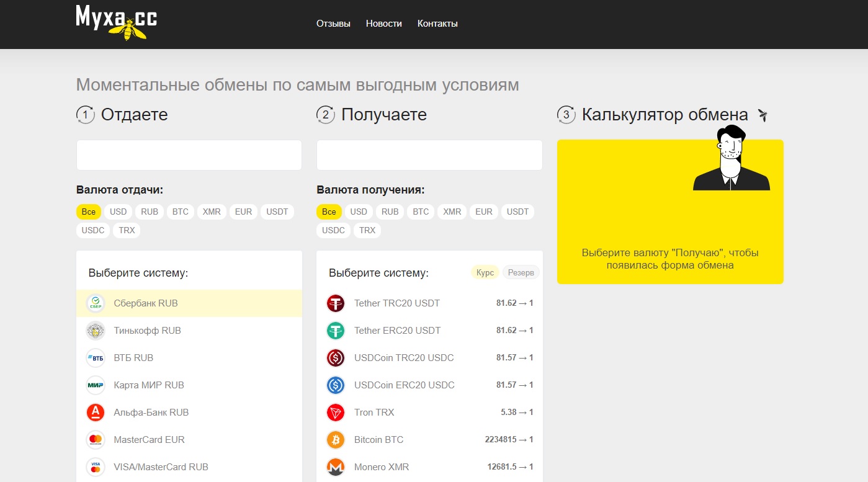Choose Сбербанк RUB payment system
This screenshot has width=868, height=482.
coord(189,303)
